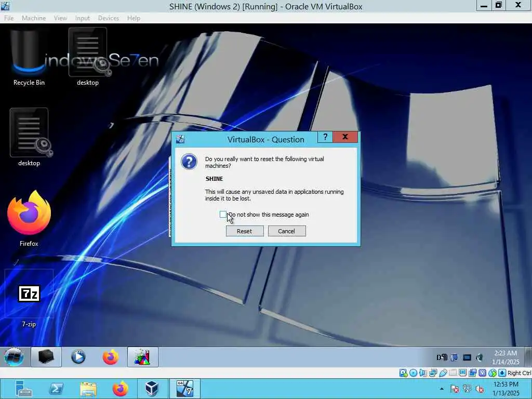Select the running VM taskbar button with 64/7 icon
Screen dimensions: 532x399
point(185,389)
